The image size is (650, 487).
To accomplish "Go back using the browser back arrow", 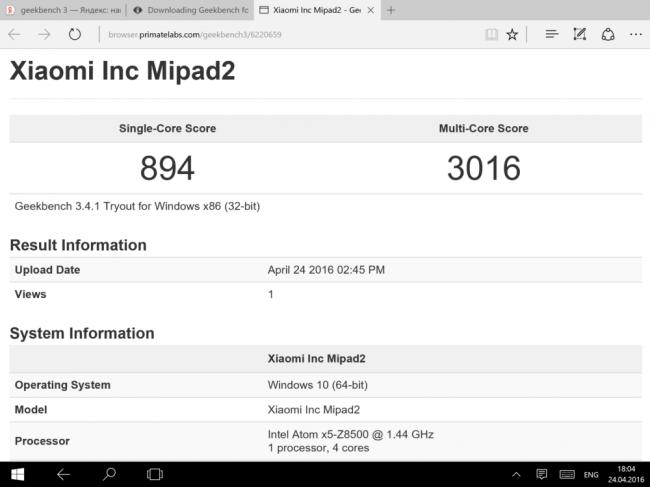I will tap(15, 34).
